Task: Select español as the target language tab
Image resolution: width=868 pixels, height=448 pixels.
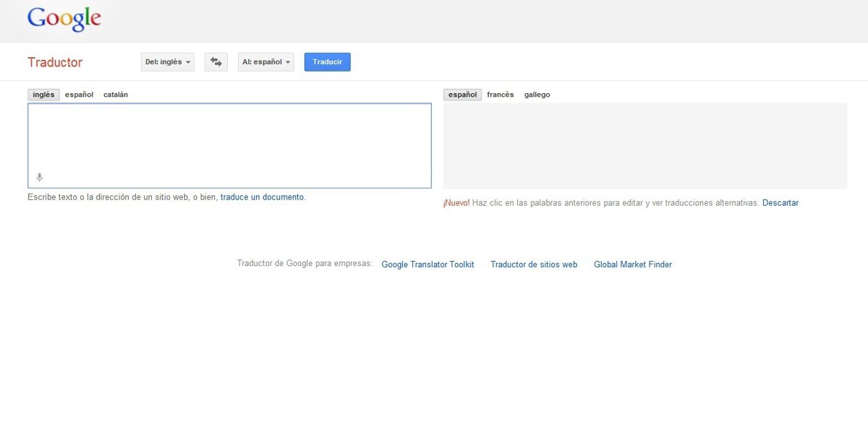Action: (462, 95)
